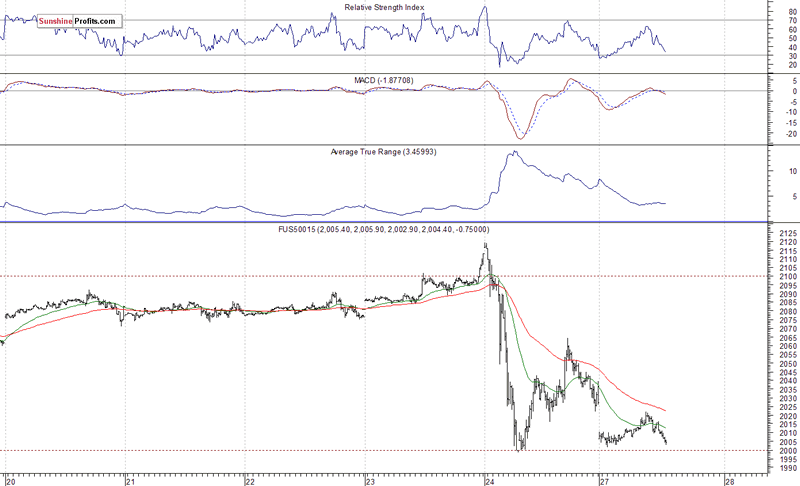Viewport: 800px width, 486px height.
Task: Click date label 21 on the time axis
Action: pos(130,478)
